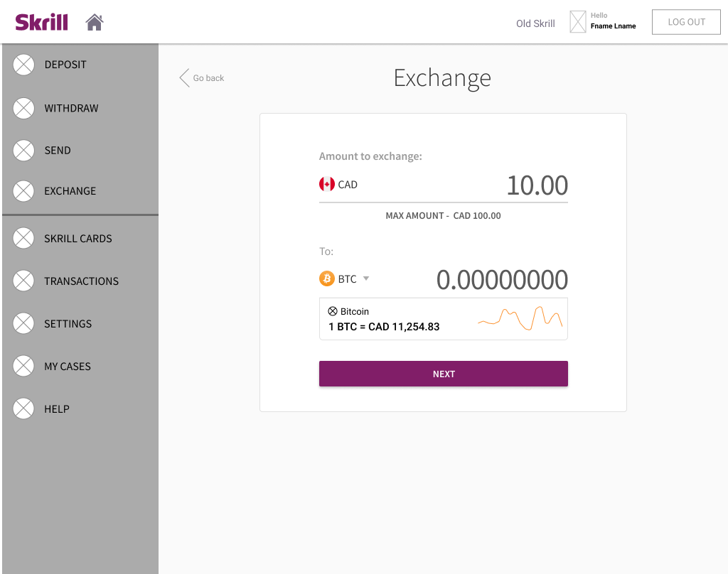The image size is (728, 574).
Task: Click the Transactions sidebar icon
Action: tap(23, 281)
